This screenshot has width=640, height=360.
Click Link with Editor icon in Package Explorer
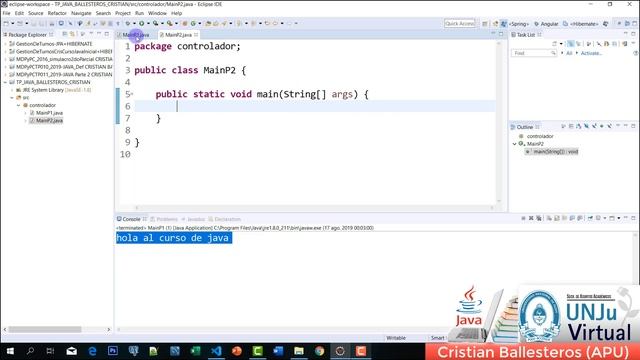(x=72, y=34)
